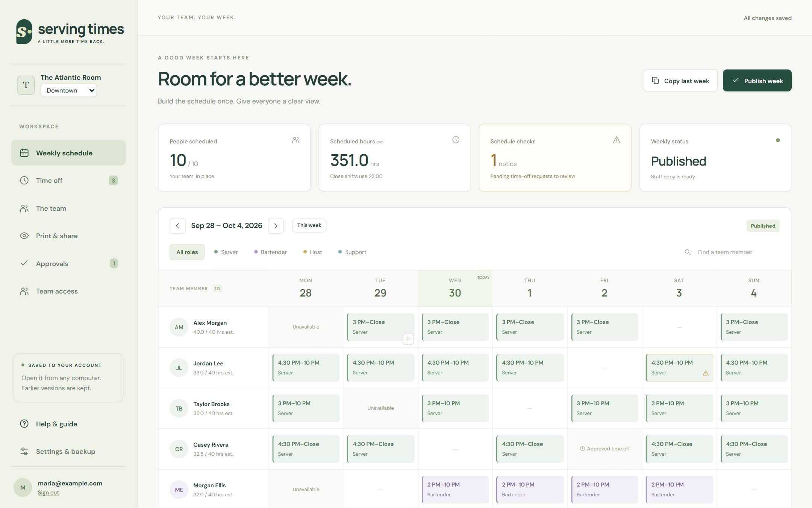Image resolution: width=812 pixels, height=508 pixels.
Task: Click the warning icon on Jordan Lee's Saturday shift
Action: 706,373
